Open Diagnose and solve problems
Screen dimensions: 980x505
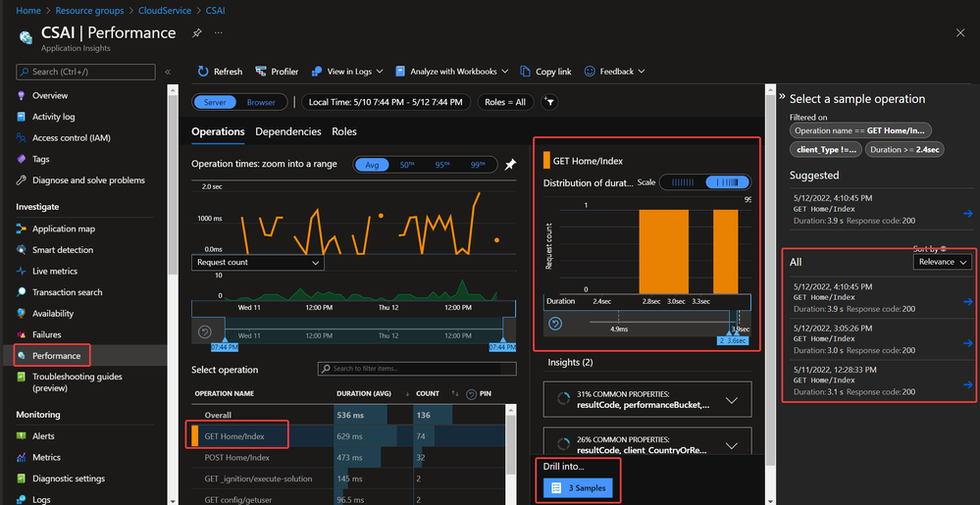(88, 180)
